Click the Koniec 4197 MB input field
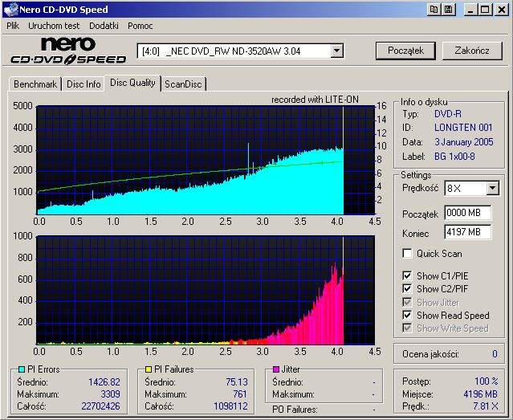This screenshot has height=420, width=513. pos(468,232)
